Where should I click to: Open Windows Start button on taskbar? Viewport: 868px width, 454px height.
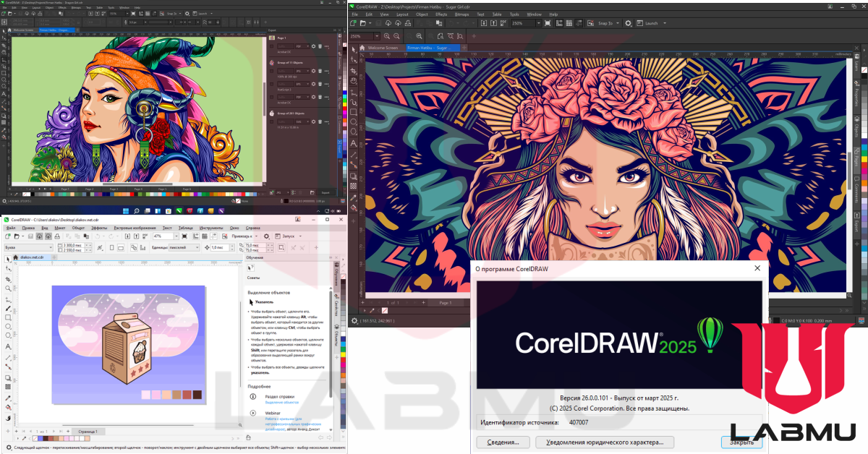click(x=126, y=211)
